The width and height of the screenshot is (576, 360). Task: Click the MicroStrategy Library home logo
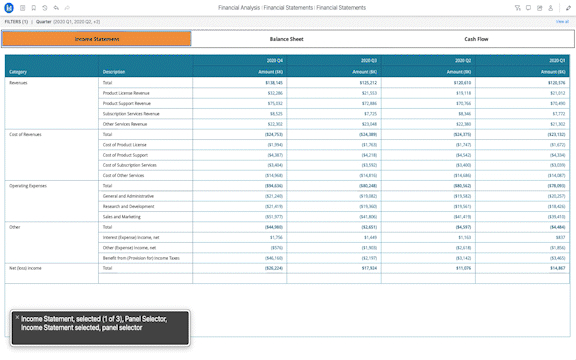[9, 7]
